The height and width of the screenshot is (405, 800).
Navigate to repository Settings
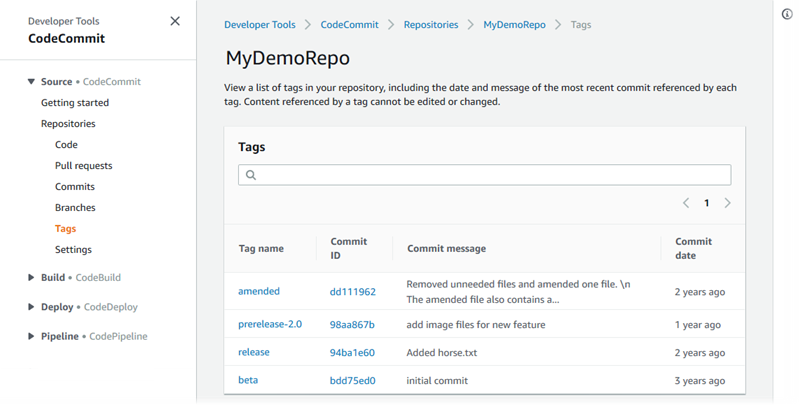73,250
